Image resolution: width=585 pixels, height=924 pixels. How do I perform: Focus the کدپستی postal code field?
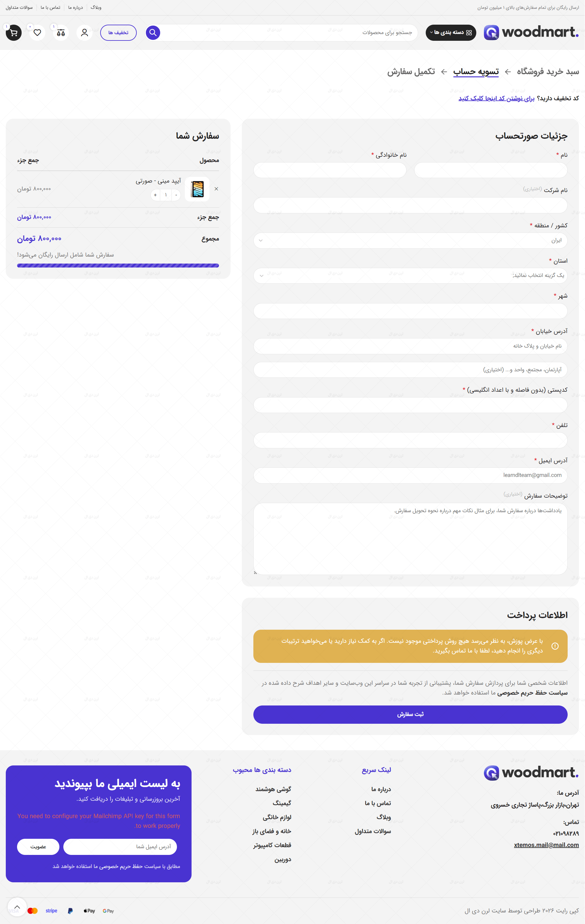[x=410, y=405]
